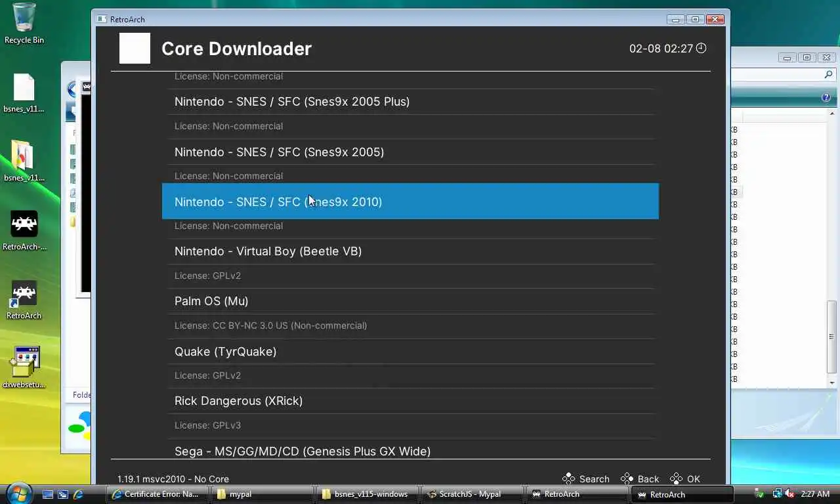Click Show Desktop quick launch icon
Screen dimensions: 840x504
tap(47, 494)
